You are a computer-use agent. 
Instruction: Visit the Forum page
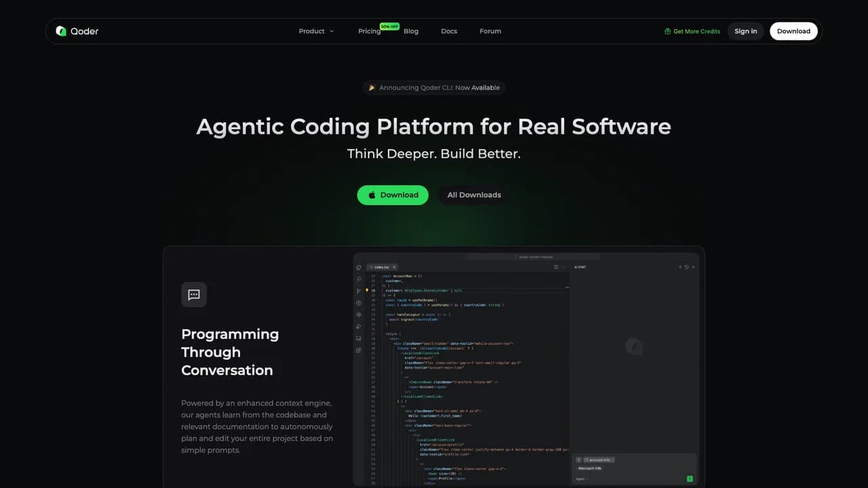click(490, 31)
